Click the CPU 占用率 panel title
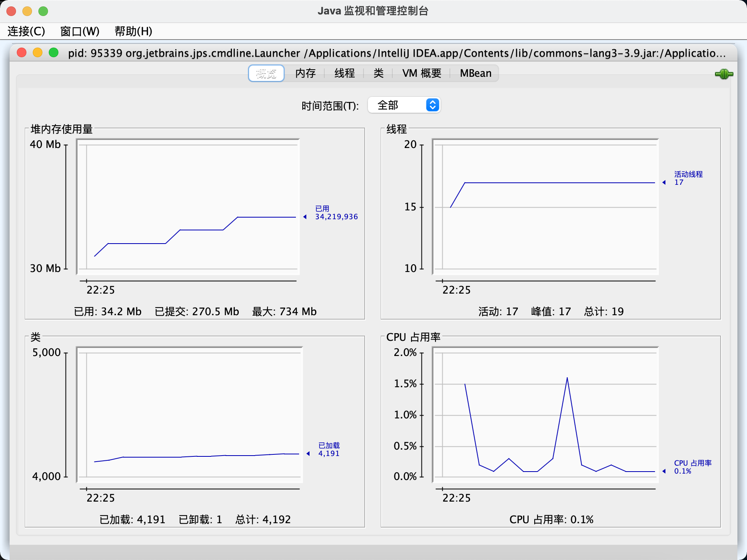This screenshot has height=560, width=747. [413, 337]
